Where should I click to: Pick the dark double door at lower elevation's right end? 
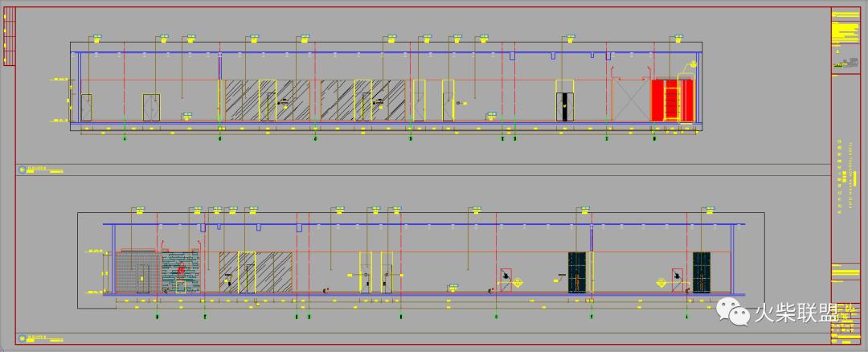tap(702, 272)
